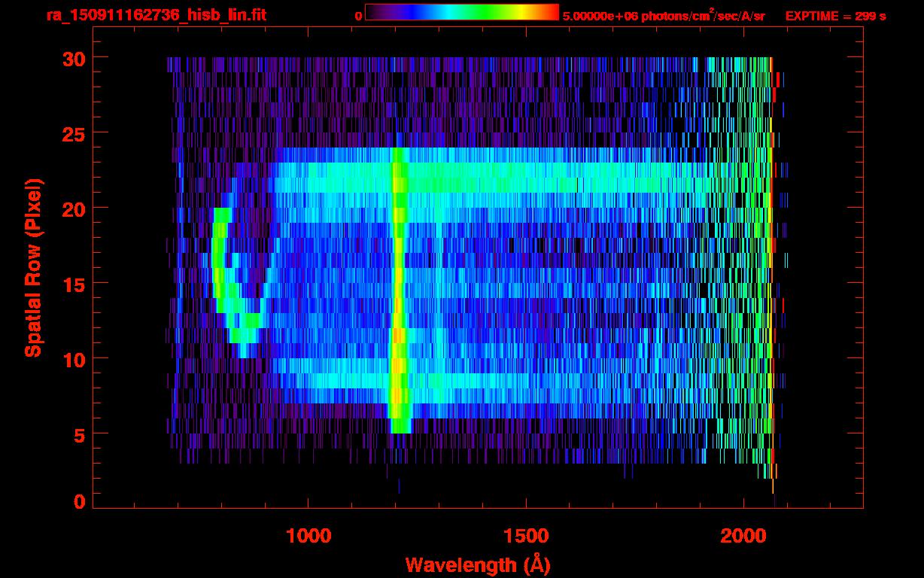Click the EXPTIME = 299 s label
Screen dimensions: 924x578
pyautogui.click(x=835, y=16)
